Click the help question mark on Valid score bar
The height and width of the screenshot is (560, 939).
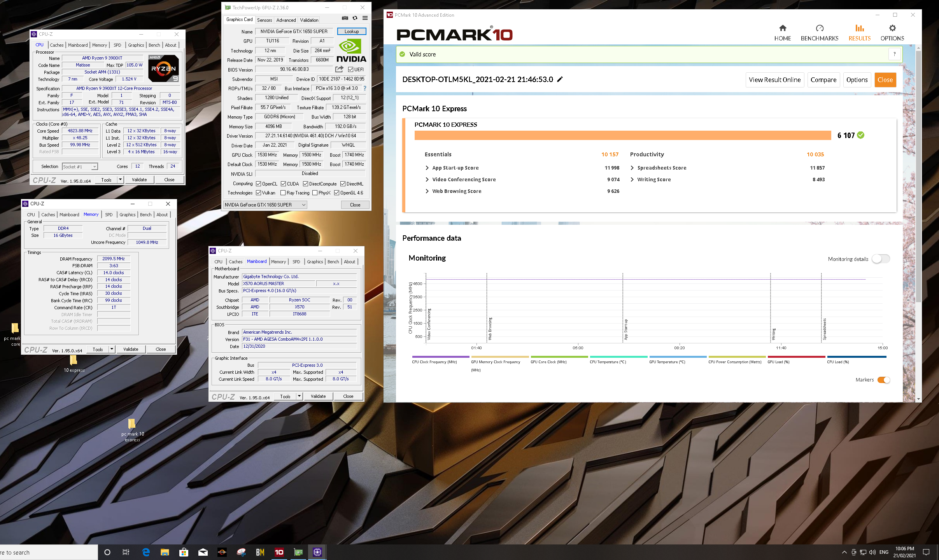coord(894,54)
